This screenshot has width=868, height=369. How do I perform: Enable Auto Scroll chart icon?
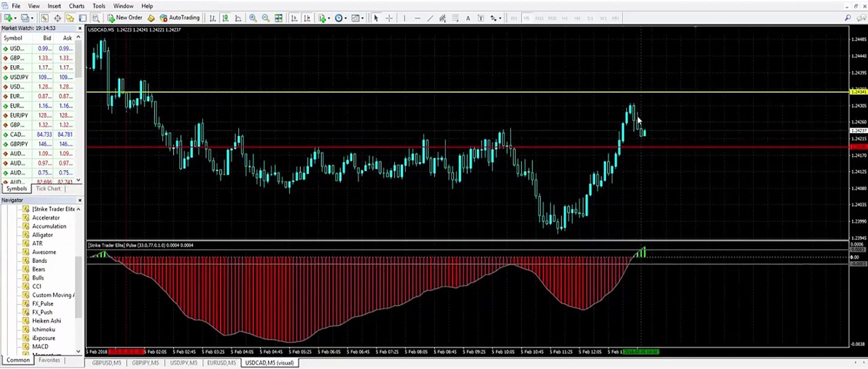tap(294, 18)
